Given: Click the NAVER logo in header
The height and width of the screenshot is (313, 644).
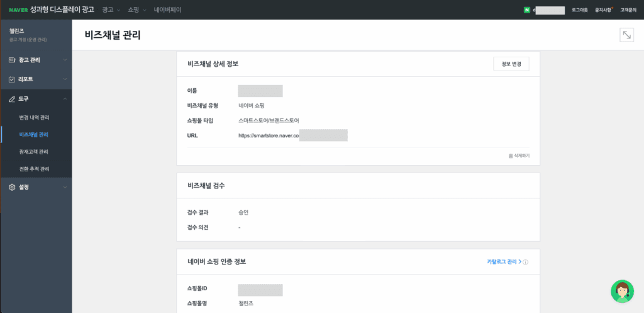Looking at the screenshot, I should [18, 10].
